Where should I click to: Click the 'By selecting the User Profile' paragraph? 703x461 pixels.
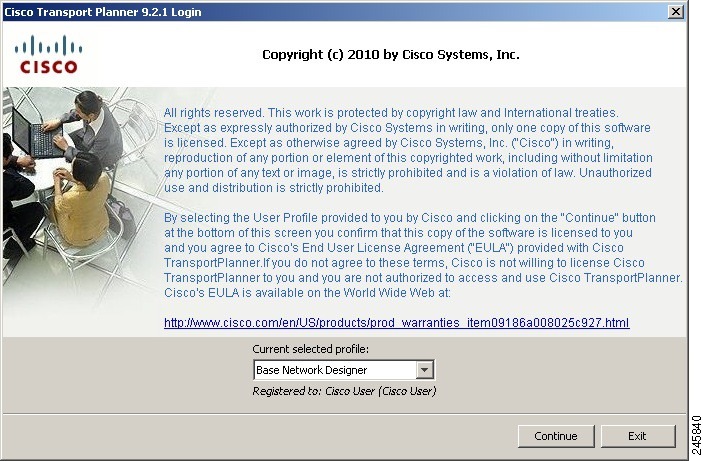pyautogui.click(x=423, y=255)
